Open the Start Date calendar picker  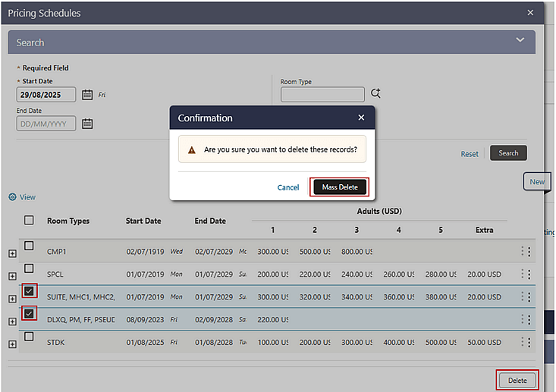tap(87, 95)
